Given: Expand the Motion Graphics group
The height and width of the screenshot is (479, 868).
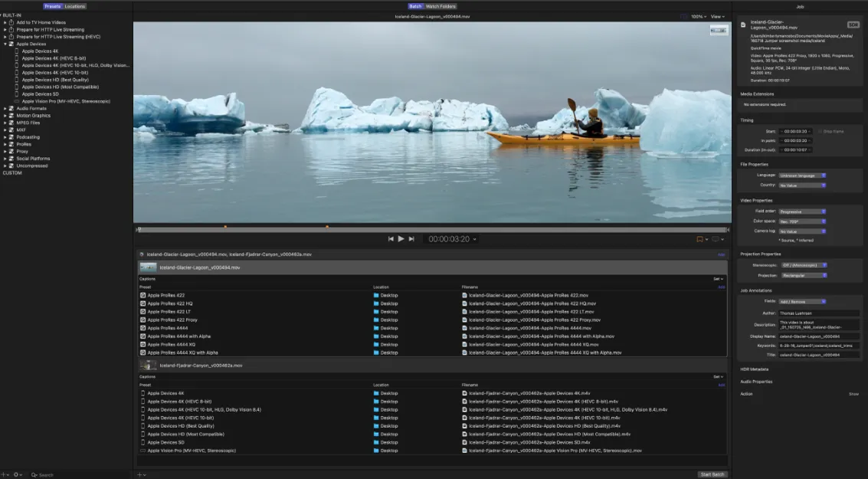Looking at the screenshot, I should point(5,116).
